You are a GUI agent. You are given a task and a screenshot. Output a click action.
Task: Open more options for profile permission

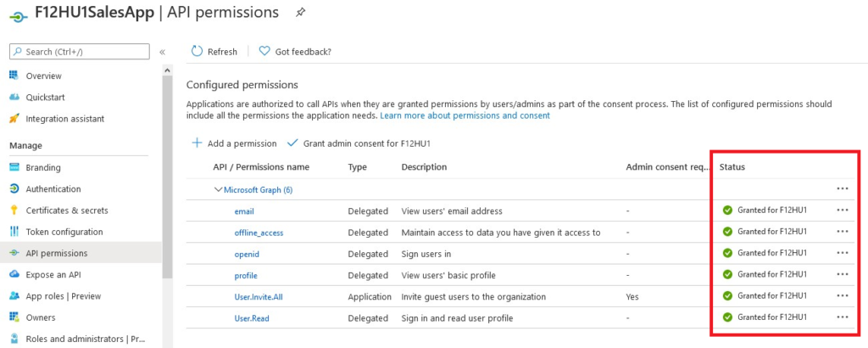(x=843, y=274)
